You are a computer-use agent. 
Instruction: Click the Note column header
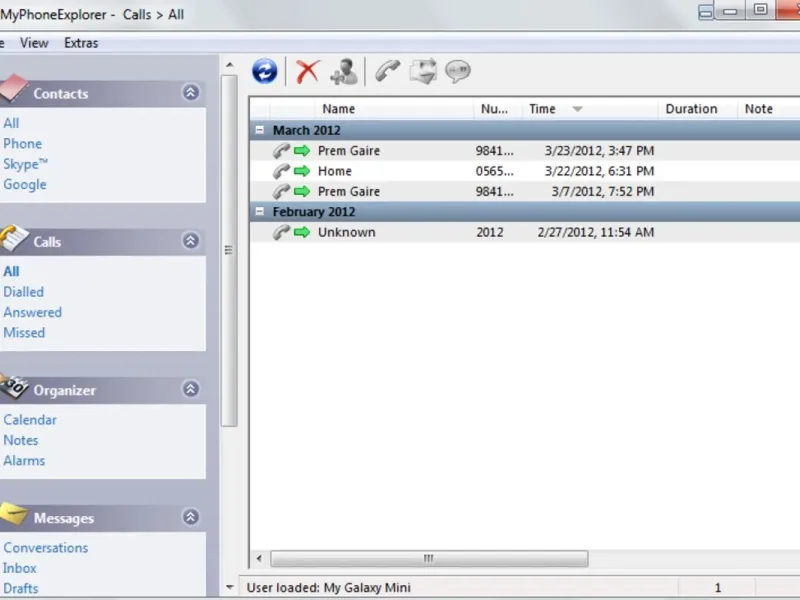[768, 109]
